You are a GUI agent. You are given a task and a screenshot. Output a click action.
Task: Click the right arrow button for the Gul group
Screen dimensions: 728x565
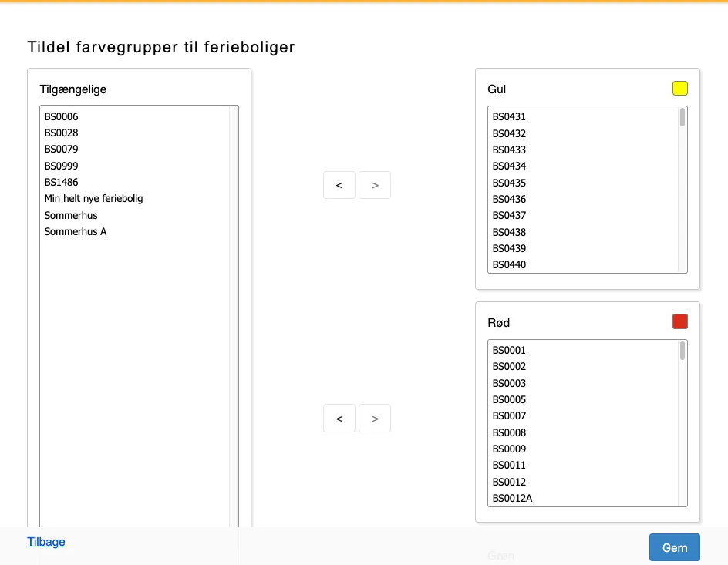point(375,185)
